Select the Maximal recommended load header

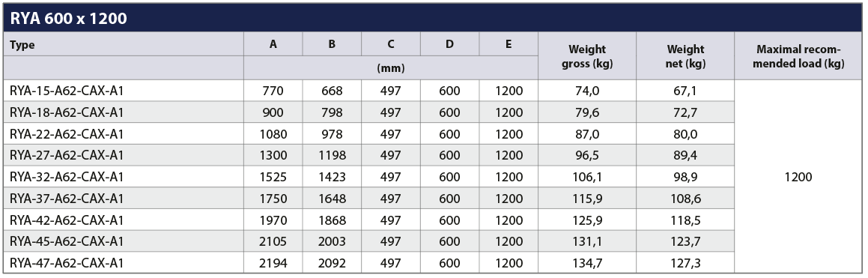798,56
